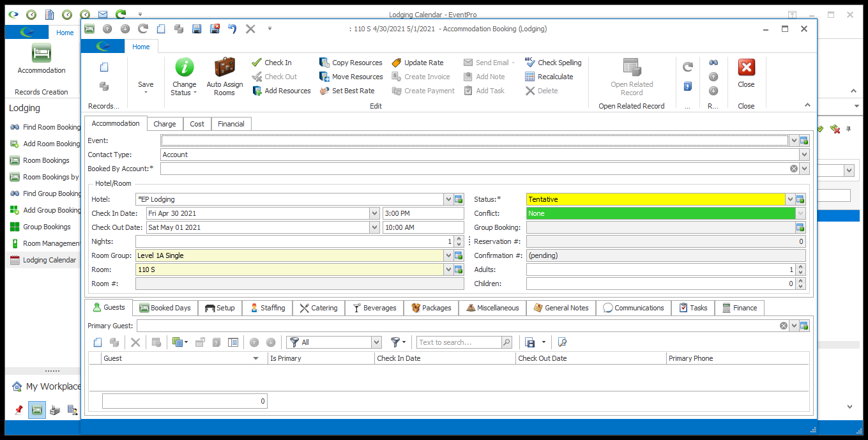Click Move Resources in the ribbon
Image resolution: width=868 pixels, height=440 pixels.
[x=351, y=77]
